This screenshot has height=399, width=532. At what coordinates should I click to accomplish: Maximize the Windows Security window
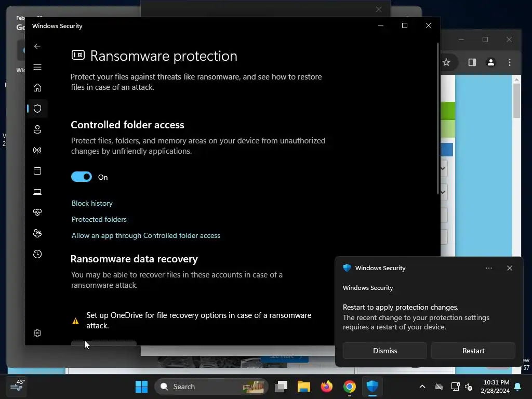(404, 26)
